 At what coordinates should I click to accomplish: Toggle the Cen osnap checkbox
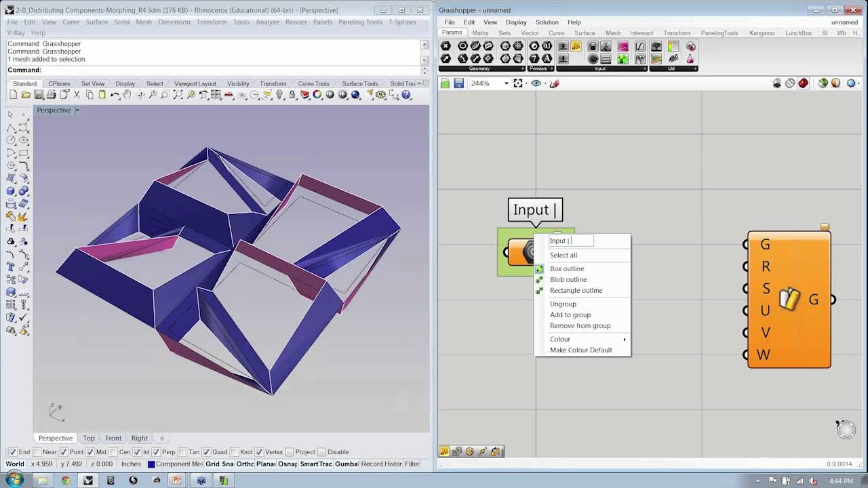[113, 452]
